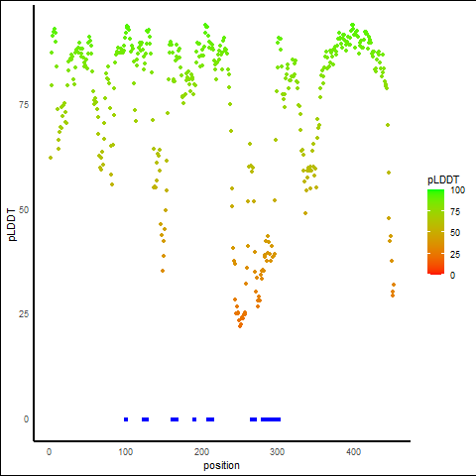The height and width of the screenshot is (476, 476).
Task: Click the y-axis tick label 25
Action: (24, 313)
